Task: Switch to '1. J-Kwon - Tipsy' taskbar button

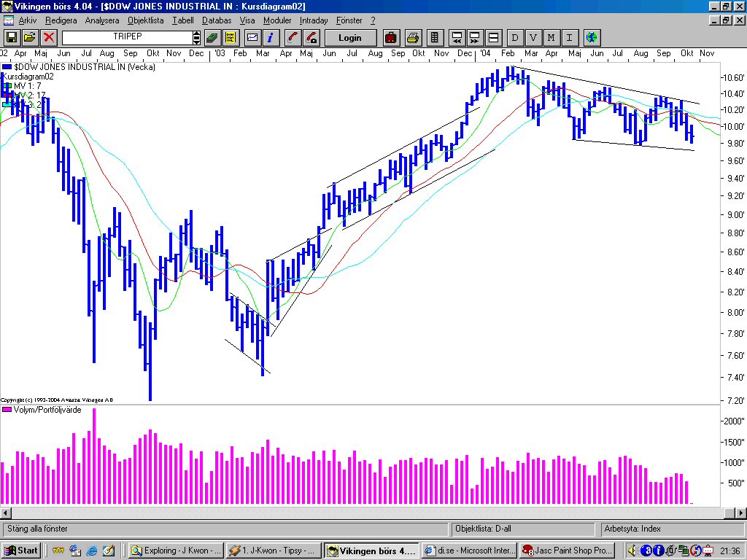Action: click(x=274, y=551)
